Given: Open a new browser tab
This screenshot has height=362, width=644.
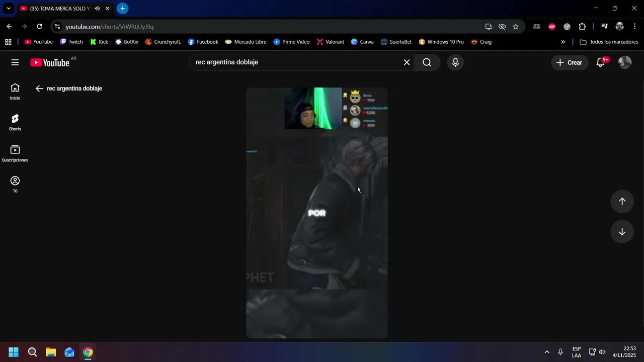Looking at the screenshot, I should tap(122, 9).
